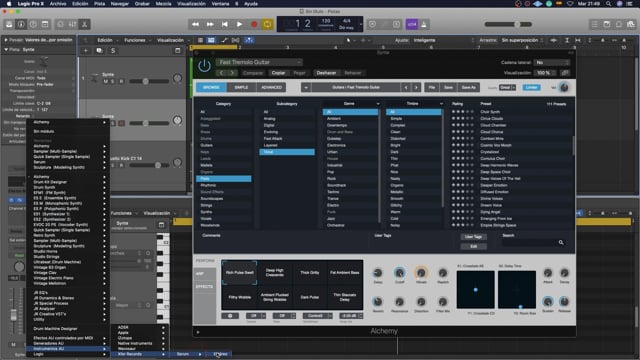Open the Toolbar icon in control bar
Screen dimensions: 640x360
[45, 24]
